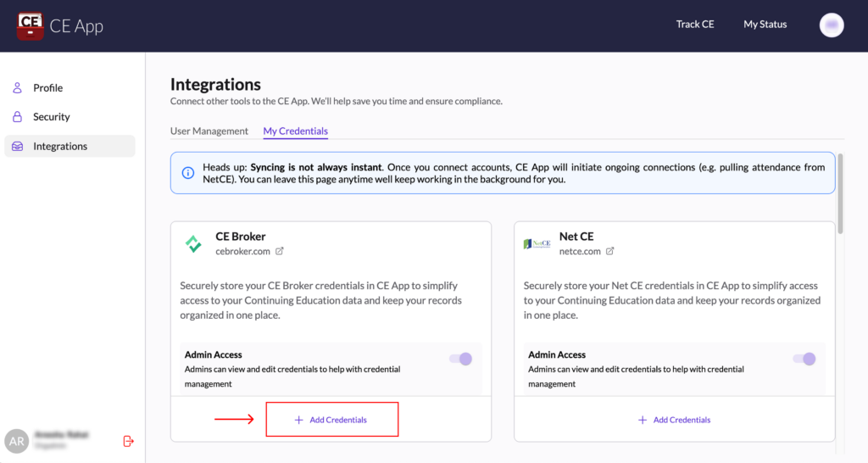
Task: Add Credentials for CE Broker
Action: [331, 420]
